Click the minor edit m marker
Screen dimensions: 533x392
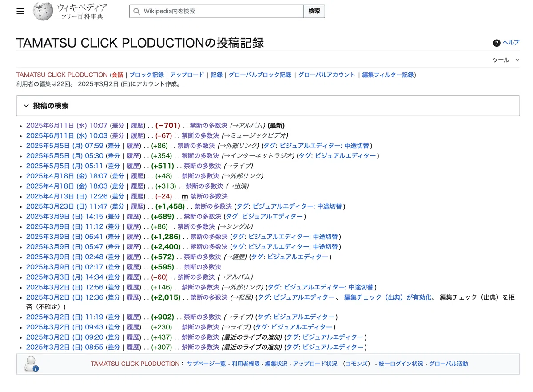(x=185, y=197)
